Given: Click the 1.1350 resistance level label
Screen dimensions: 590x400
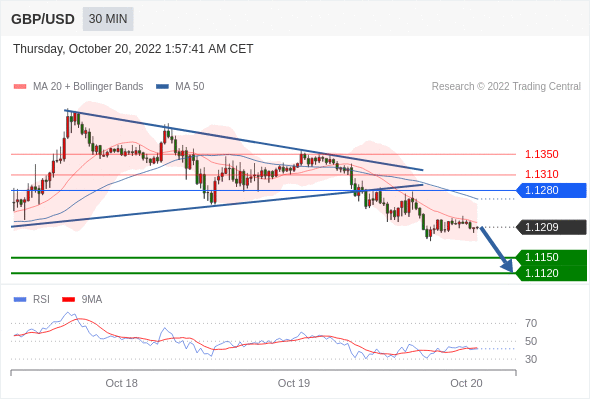Looking at the screenshot, I should [541, 154].
